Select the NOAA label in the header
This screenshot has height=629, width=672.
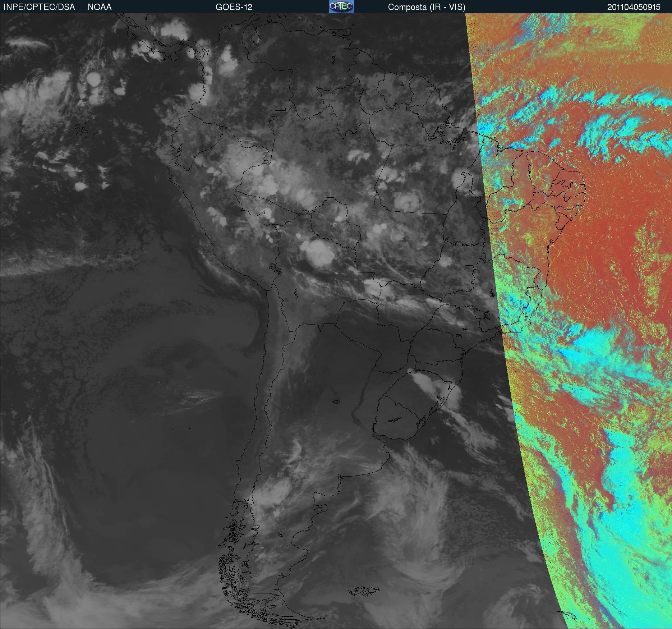[x=100, y=7]
